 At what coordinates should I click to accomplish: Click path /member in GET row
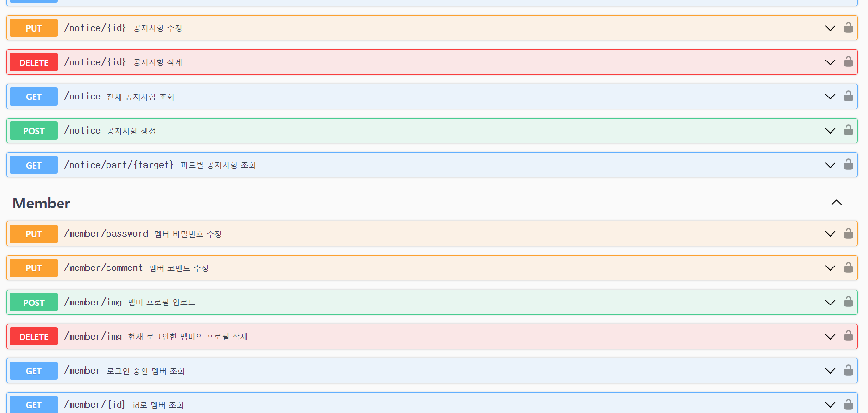83,370
